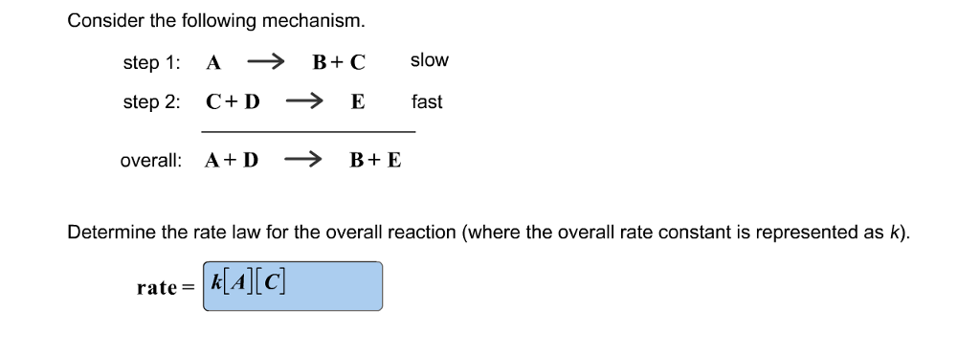The image size is (980, 356).
Task: Click the "Consider the following mechanism." heading text
Action: [215, 21]
